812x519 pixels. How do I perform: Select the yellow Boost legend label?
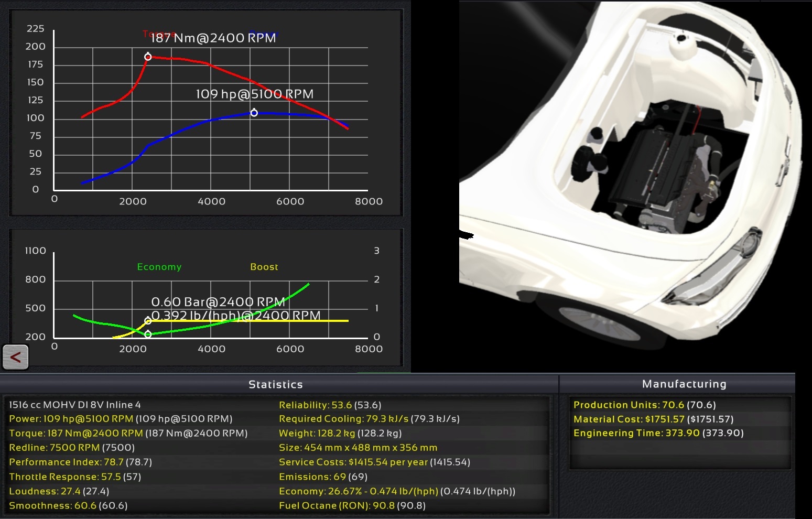click(x=264, y=267)
